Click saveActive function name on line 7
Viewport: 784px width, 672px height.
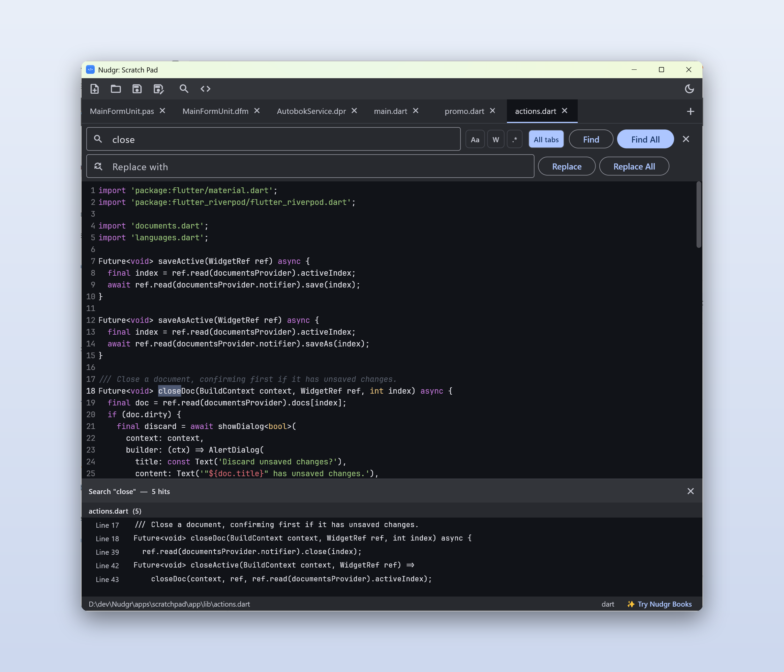click(x=181, y=261)
